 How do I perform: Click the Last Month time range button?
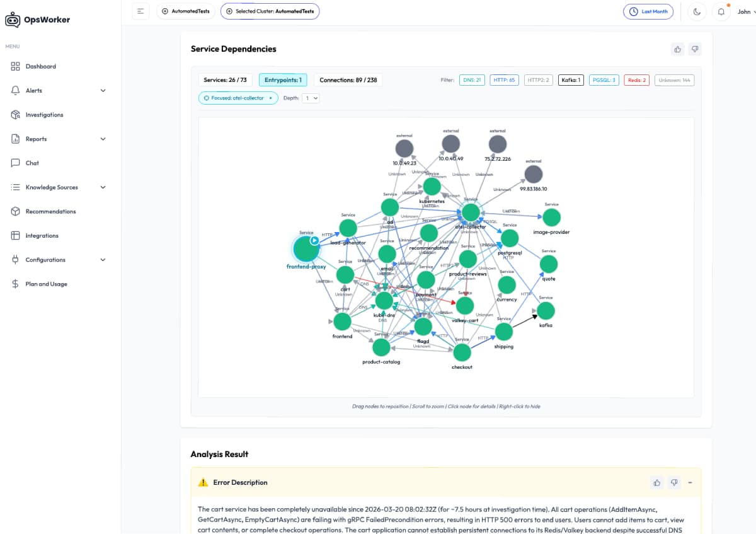click(x=648, y=11)
